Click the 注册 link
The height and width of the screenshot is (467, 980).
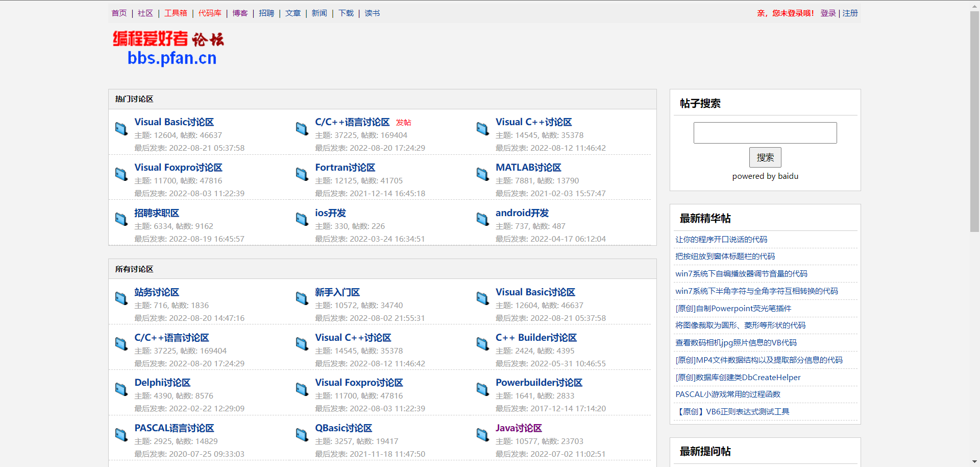click(850, 13)
